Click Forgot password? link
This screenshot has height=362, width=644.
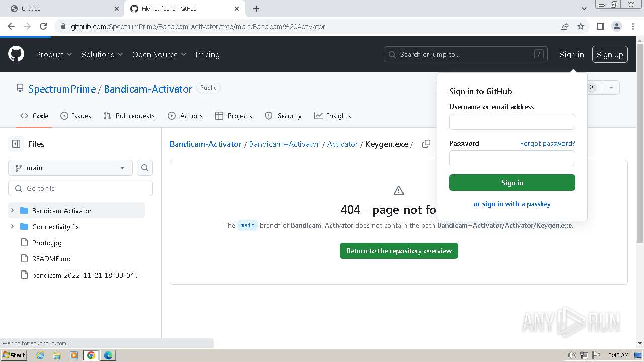pyautogui.click(x=547, y=143)
